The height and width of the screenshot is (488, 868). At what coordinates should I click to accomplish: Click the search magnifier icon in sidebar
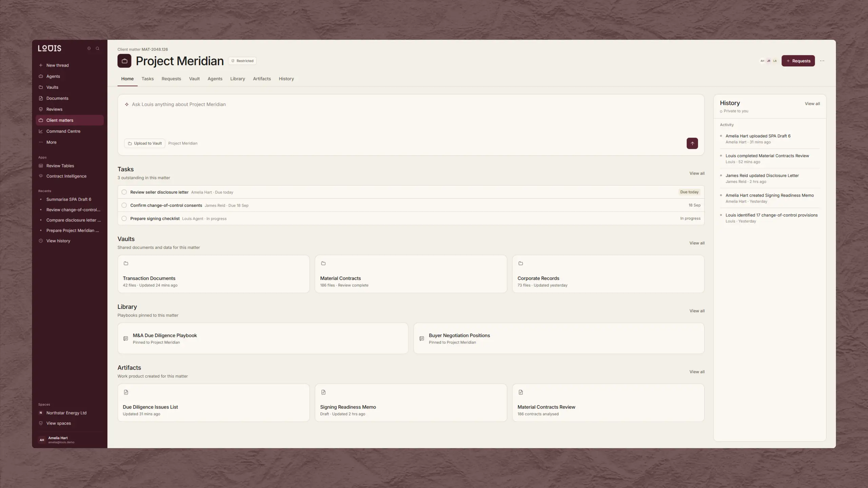click(x=98, y=48)
